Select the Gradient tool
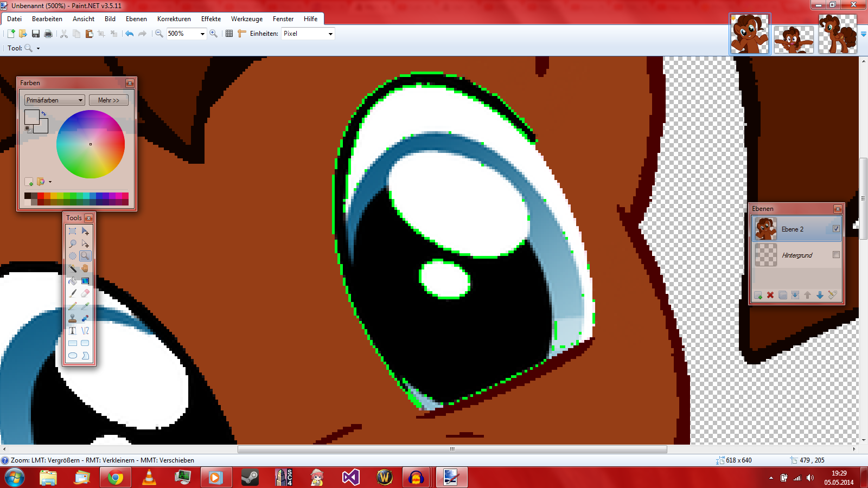 85,281
